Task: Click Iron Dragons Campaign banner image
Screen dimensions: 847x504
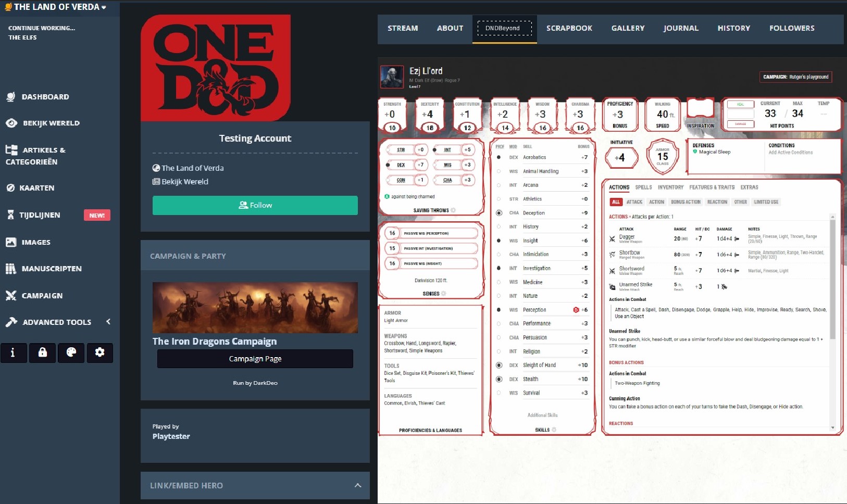Action: [x=255, y=308]
